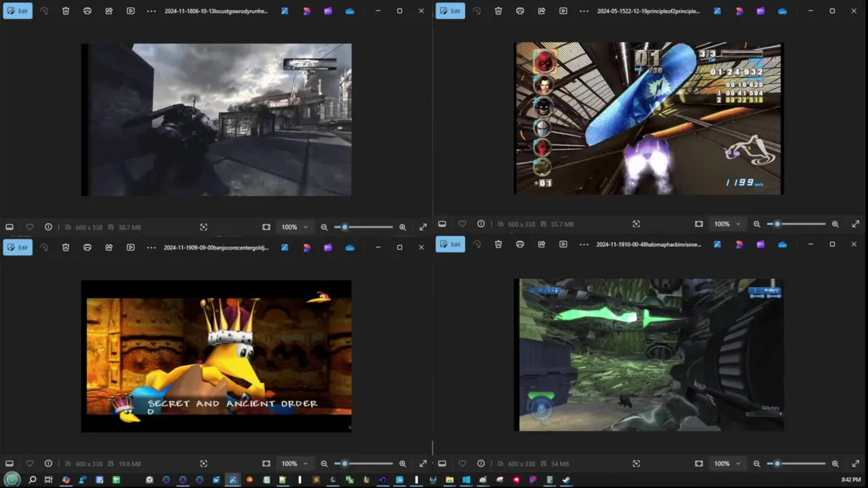Open OneDrive icon in the halomap window
This screenshot has height=488, width=868.
pyautogui.click(x=783, y=244)
